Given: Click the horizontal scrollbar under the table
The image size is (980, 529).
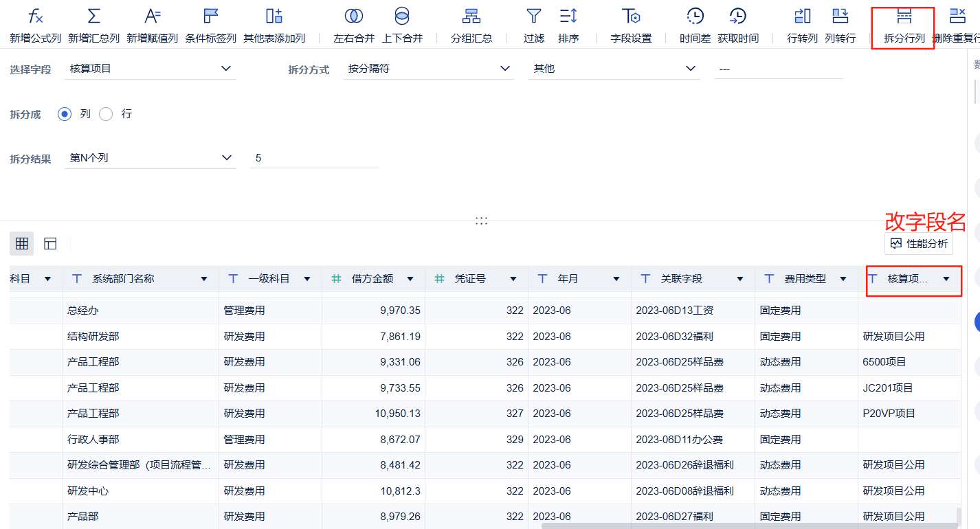Looking at the screenshot, I should click(x=750, y=526).
